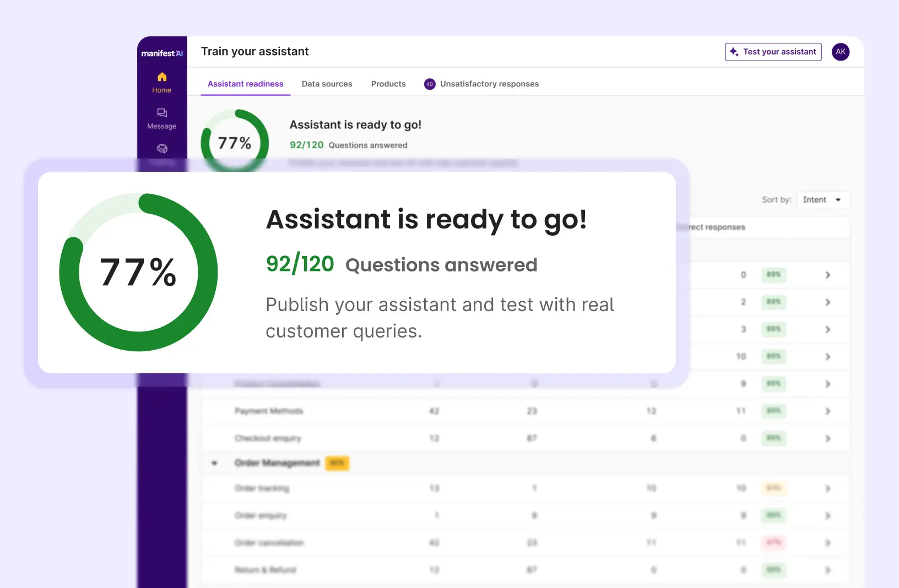Screen dimensions: 899x588
Task: Collapse the Order Management group
Action: tap(214, 464)
